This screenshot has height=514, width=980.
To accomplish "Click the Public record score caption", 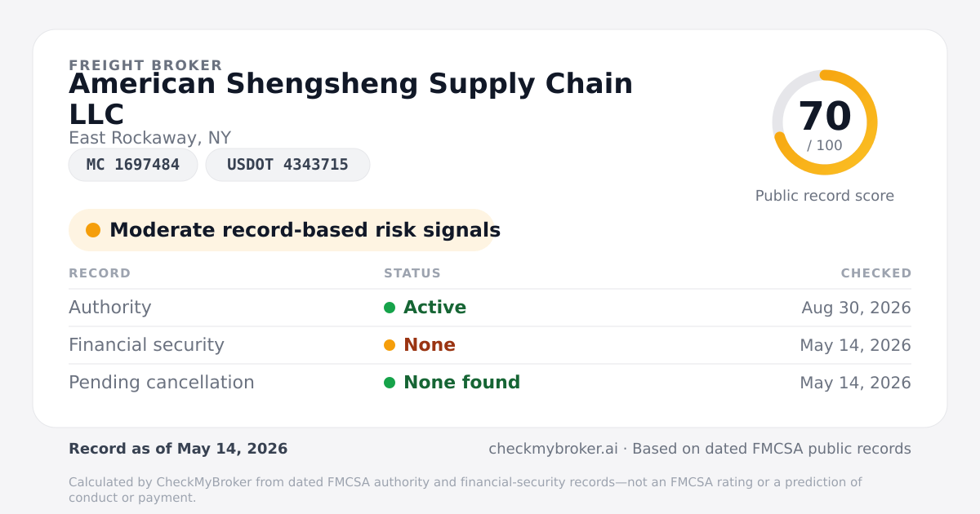I will pyautogui.click(x=825, y=196).
